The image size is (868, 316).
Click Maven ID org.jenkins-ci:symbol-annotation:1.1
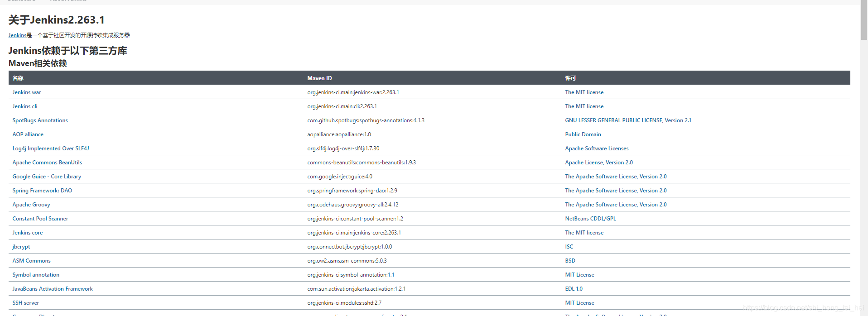[x=351, y=275]
